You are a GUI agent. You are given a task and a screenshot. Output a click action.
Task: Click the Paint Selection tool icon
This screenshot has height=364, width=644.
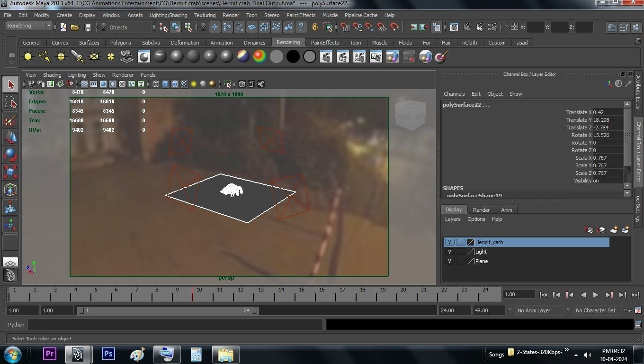coord(10,120)
